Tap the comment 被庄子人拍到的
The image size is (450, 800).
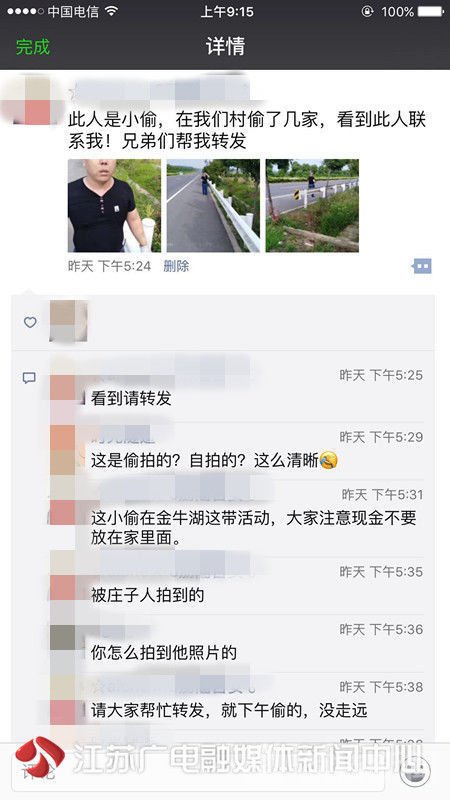point(147,595)
